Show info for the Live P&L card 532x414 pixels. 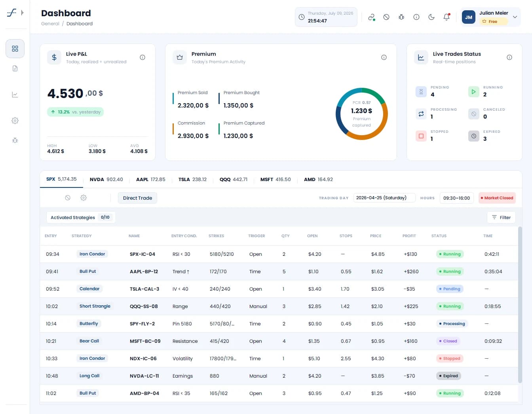[x=142, y=57]
